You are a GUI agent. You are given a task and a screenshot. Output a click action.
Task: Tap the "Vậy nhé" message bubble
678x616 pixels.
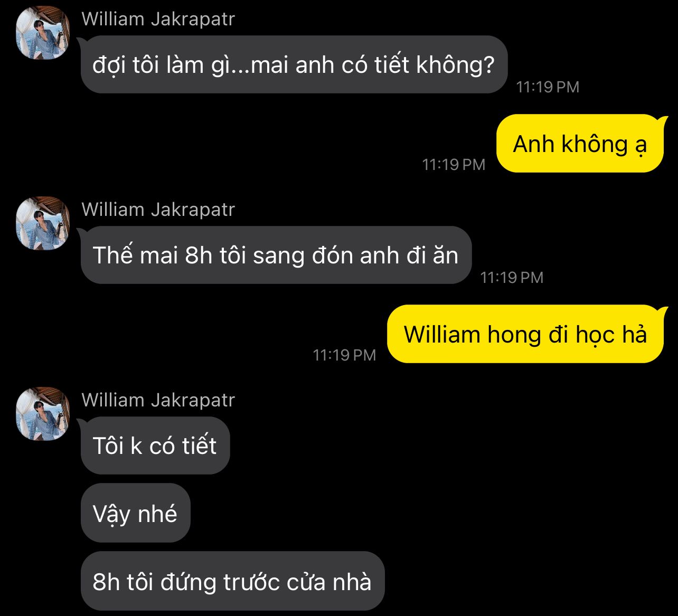coord(135,513)
